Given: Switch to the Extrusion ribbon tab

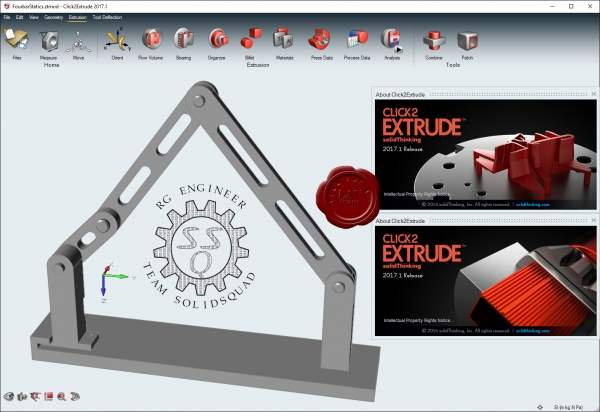Looking at the screenshot, I should pos(78,17).
